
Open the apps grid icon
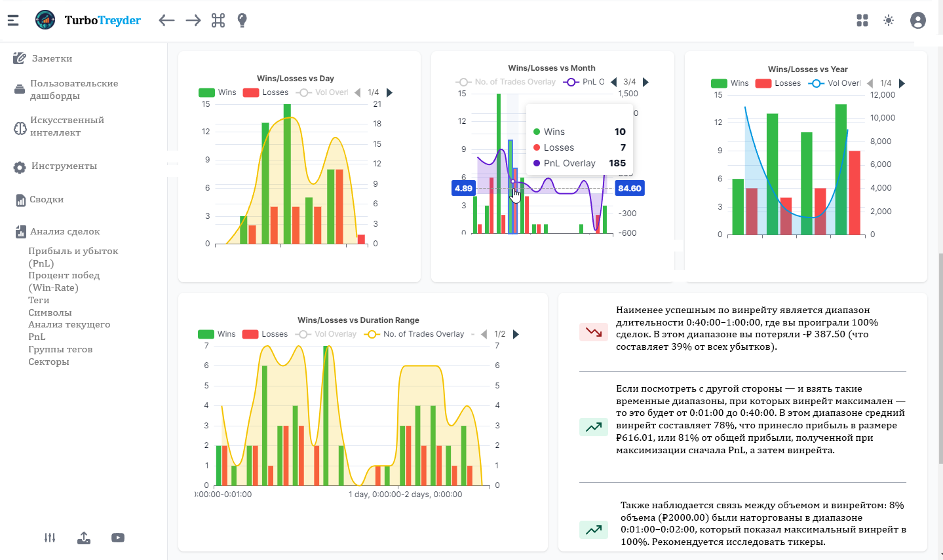[x=862, y=20]
